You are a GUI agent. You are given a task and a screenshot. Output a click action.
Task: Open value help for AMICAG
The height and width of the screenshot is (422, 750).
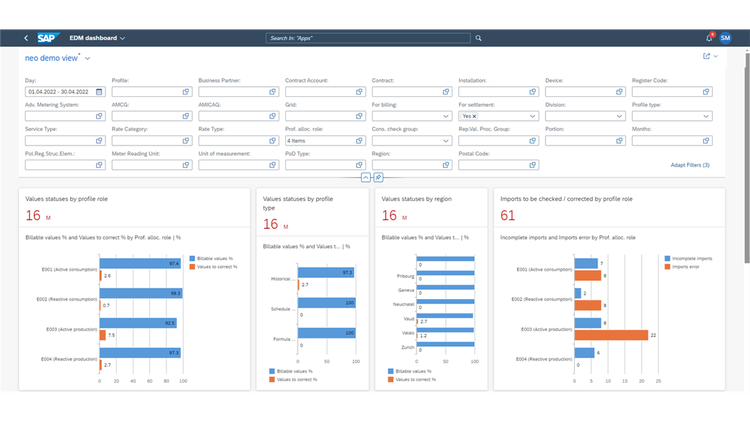273,116
